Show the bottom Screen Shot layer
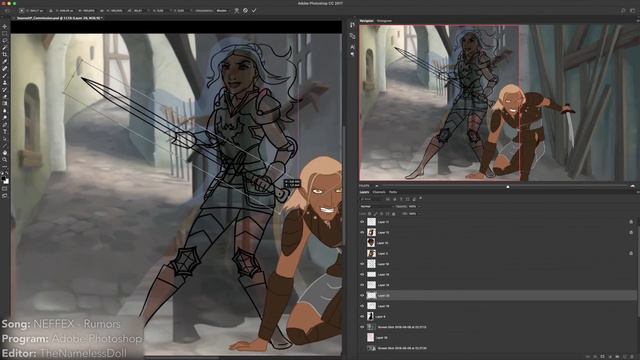 [x=362, y=348]
